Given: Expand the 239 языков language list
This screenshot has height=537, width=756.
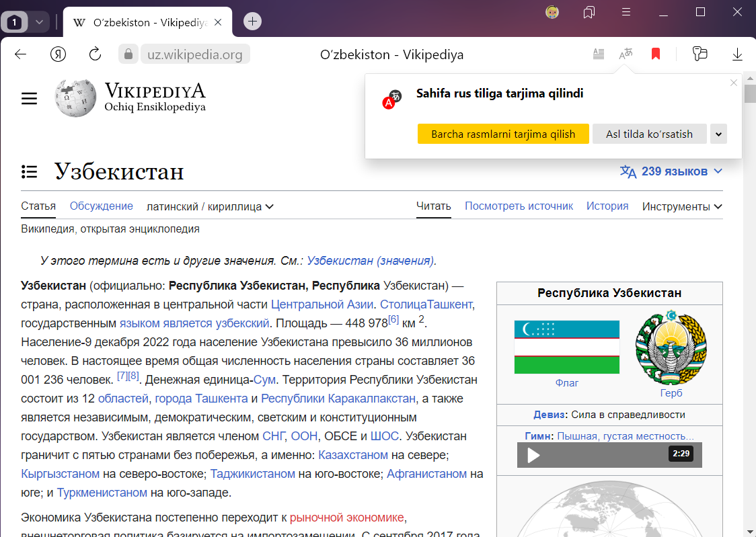Looking at the screenshot, I should click(671, 171).
